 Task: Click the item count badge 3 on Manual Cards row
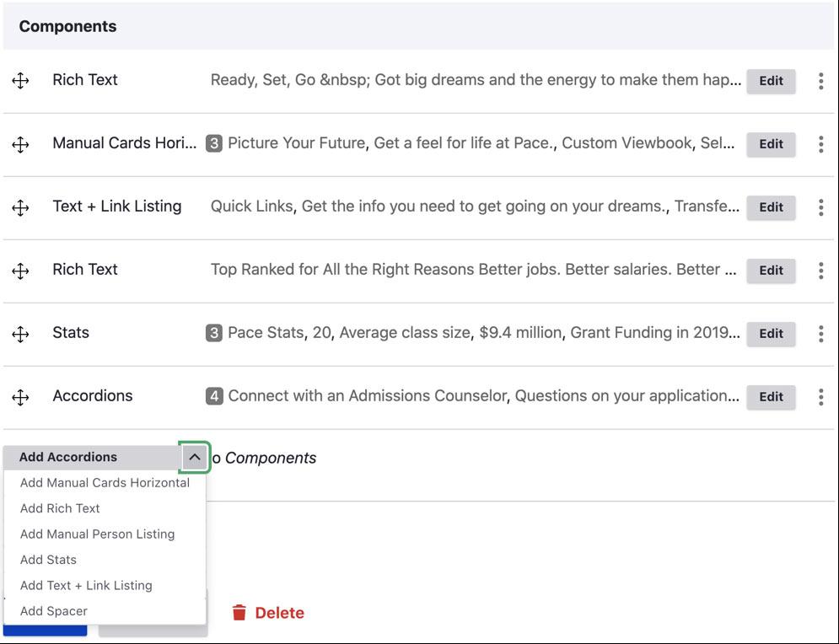(x=214, y=143)
